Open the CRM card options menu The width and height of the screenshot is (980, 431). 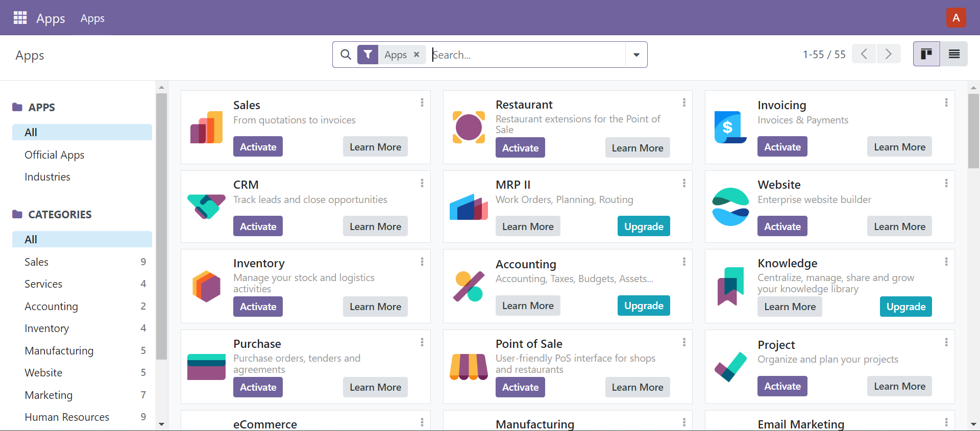422,183
